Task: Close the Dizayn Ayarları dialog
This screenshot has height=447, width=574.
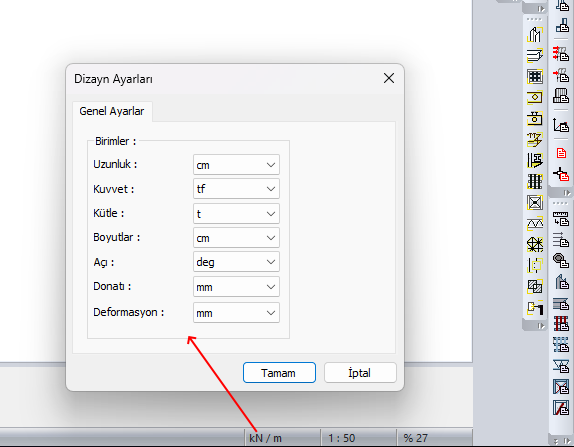Action: 389,78
